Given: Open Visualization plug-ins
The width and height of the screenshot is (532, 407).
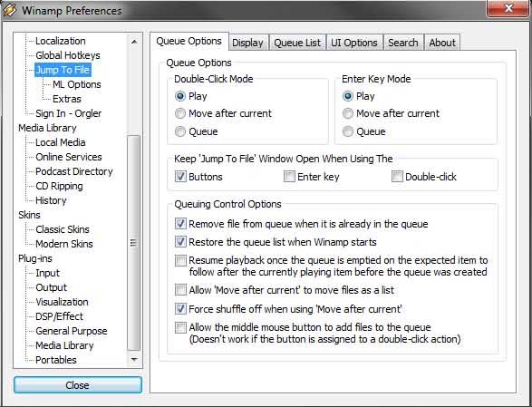Looking at the screenshot, I should (62, 302).
